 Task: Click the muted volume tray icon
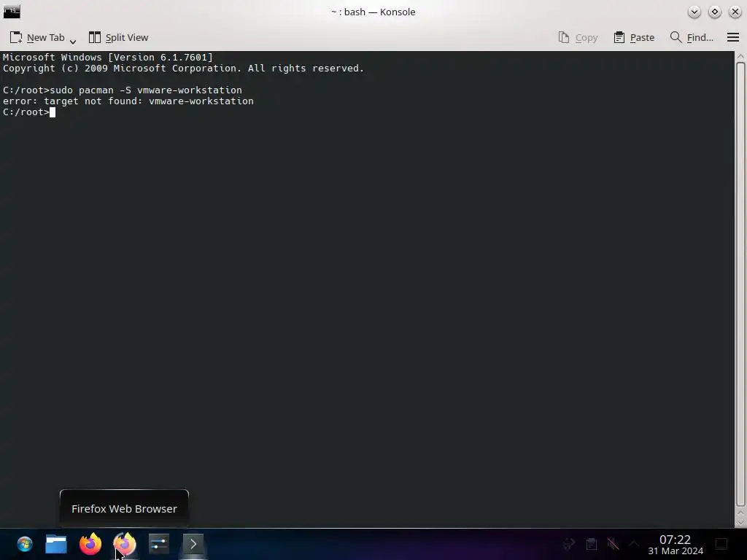613,544
